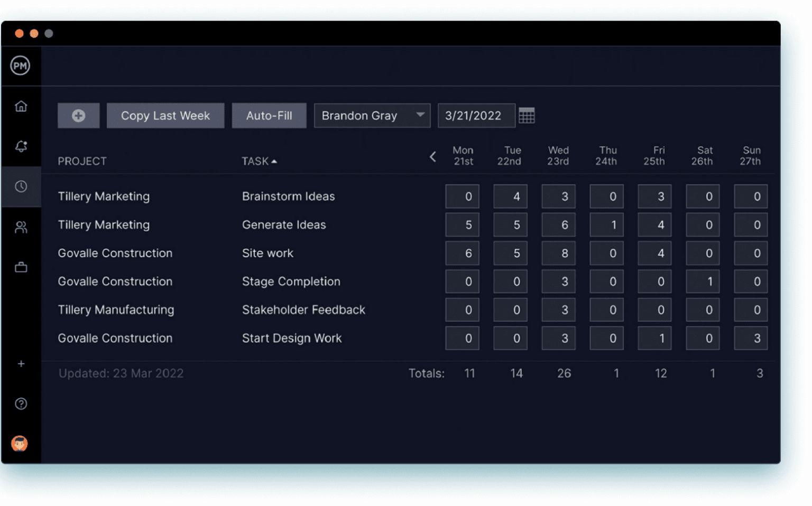The height and width of the screenshot is (506, 812).
Task: Select the Generate Ideas task name
Action: click(284, 225)
